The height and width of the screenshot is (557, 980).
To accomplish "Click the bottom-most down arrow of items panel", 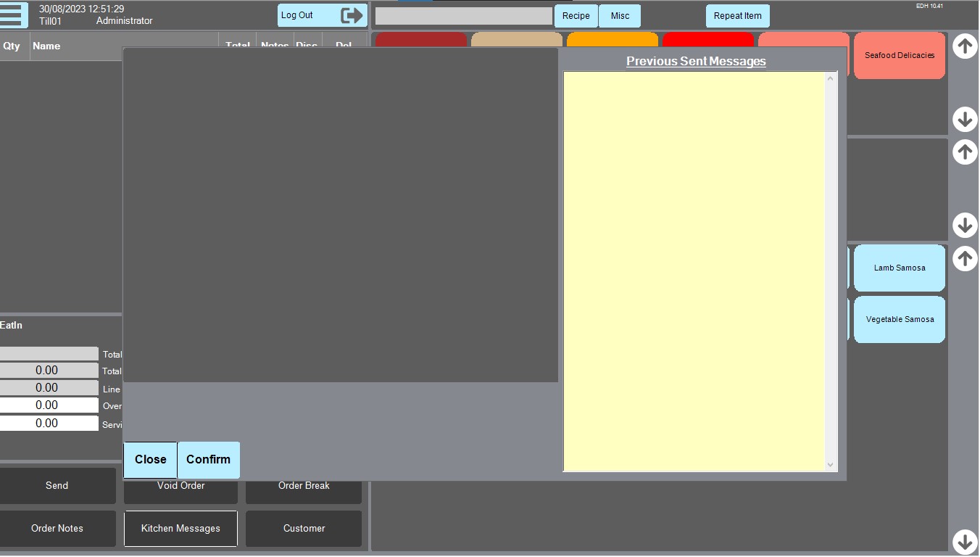I will tap(964, 541).
